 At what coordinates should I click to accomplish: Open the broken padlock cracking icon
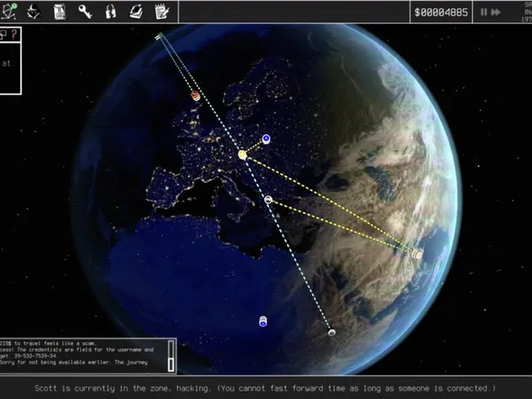[111, 12]
